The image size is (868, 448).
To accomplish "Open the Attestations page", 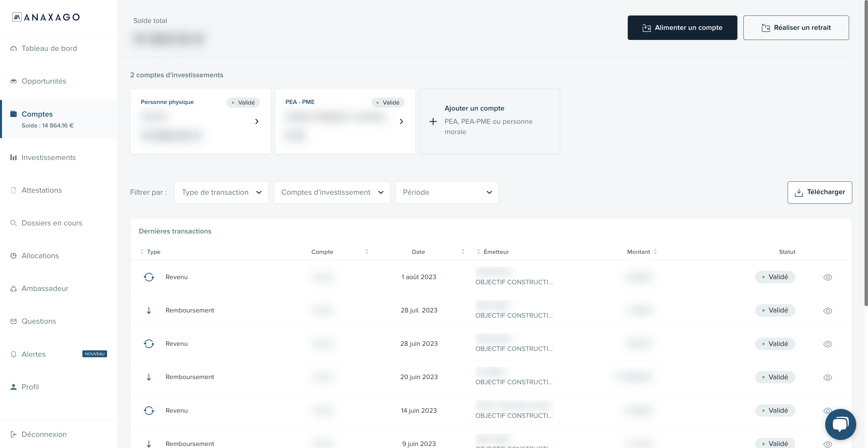I will tap(42, 190).
